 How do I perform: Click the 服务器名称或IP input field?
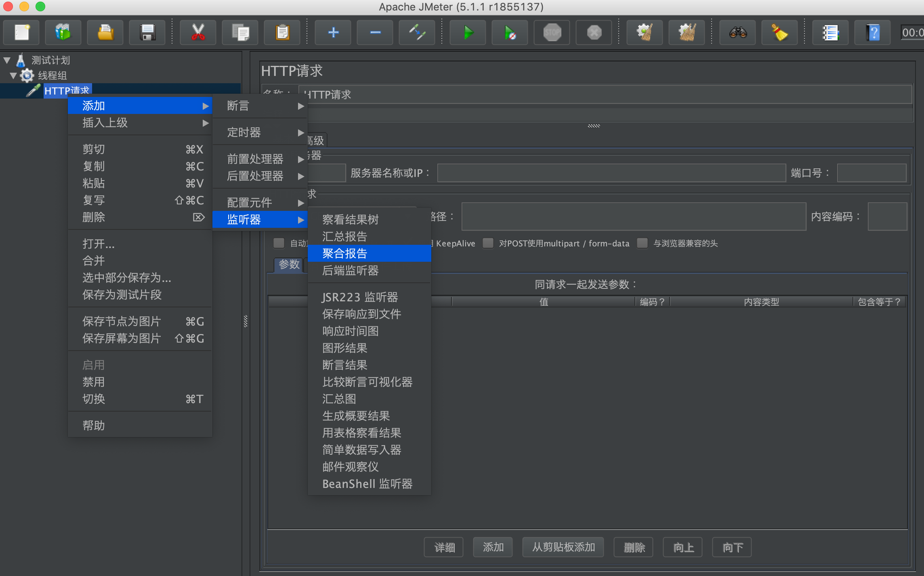point(611,173)
